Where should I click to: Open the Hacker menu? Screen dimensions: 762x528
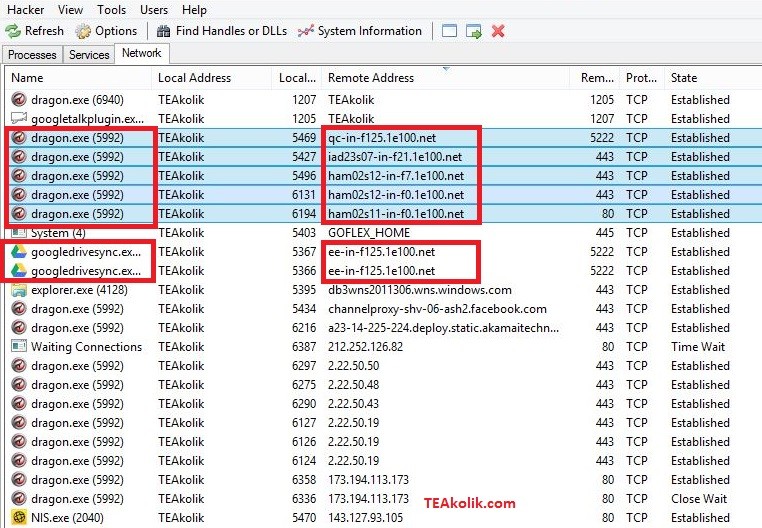tap(26, 9)
